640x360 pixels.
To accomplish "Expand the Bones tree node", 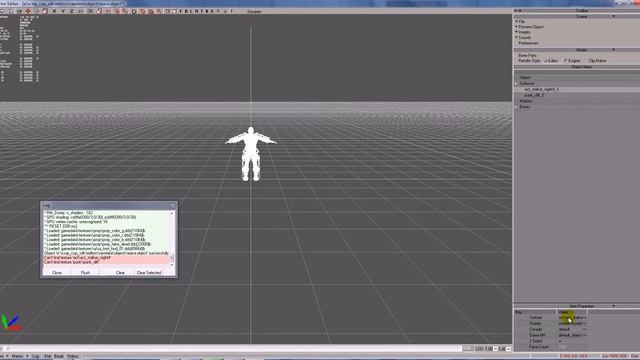I will point(516,107).
